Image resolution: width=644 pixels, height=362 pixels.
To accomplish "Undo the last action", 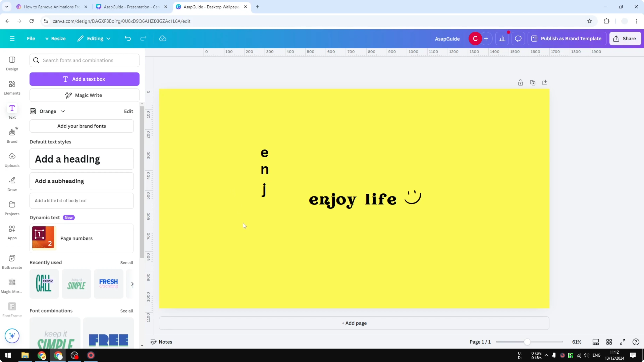I will pos(128,38).
